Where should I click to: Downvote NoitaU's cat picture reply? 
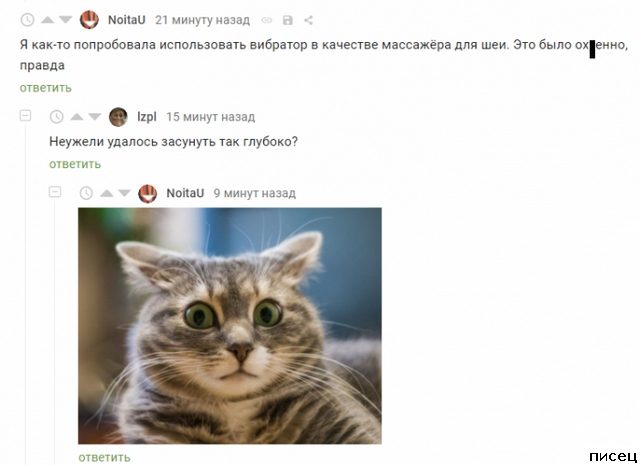124,193
